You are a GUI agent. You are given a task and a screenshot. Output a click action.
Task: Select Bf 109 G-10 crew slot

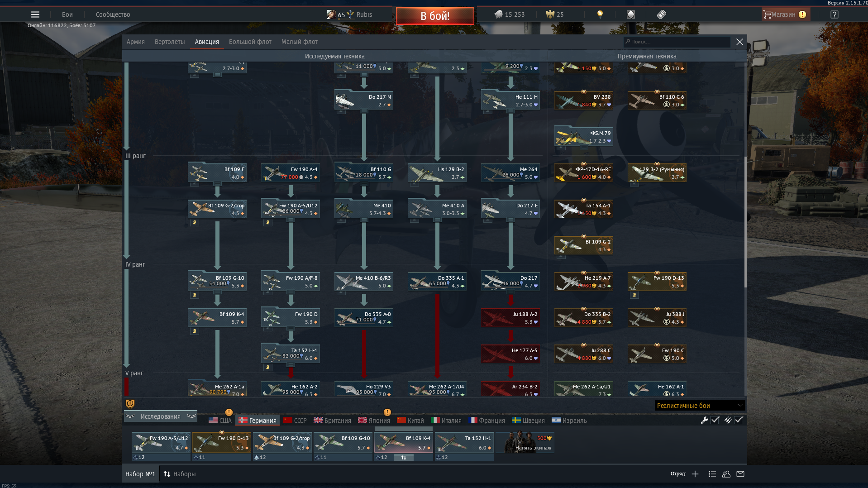343,442
